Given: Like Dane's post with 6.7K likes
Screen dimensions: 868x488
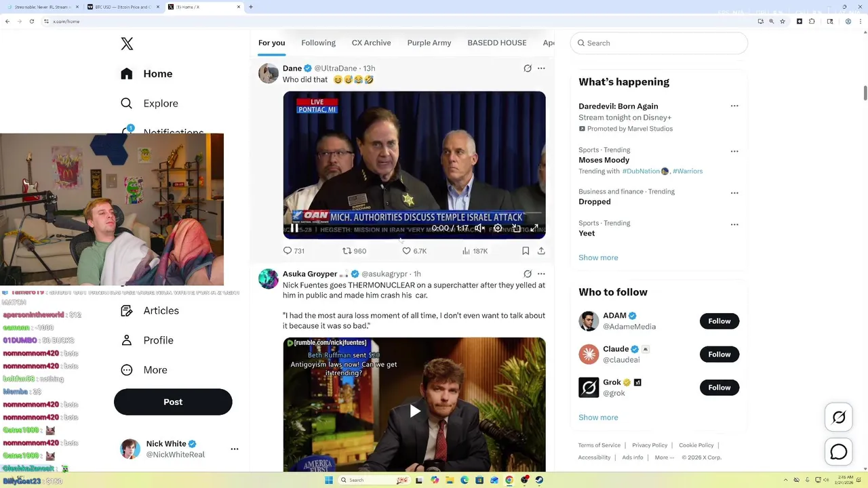Looking at the screenshot, I should [x=414, y=251].
